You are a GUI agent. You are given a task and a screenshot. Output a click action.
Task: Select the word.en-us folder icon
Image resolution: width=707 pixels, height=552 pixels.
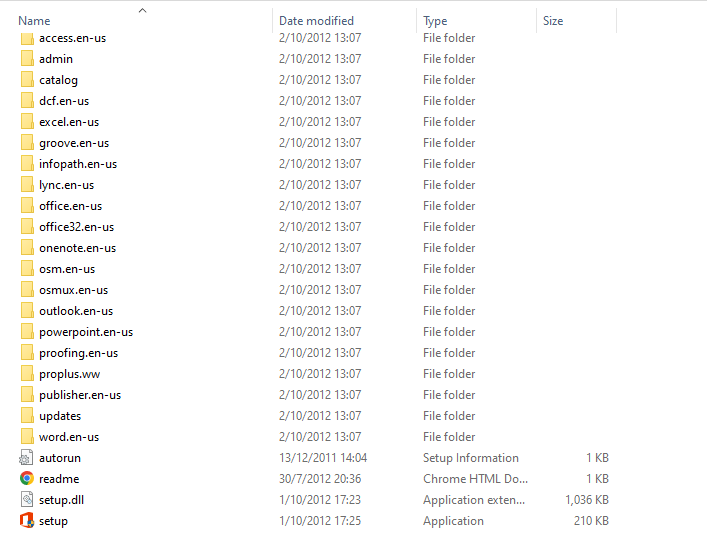[27, 437]
